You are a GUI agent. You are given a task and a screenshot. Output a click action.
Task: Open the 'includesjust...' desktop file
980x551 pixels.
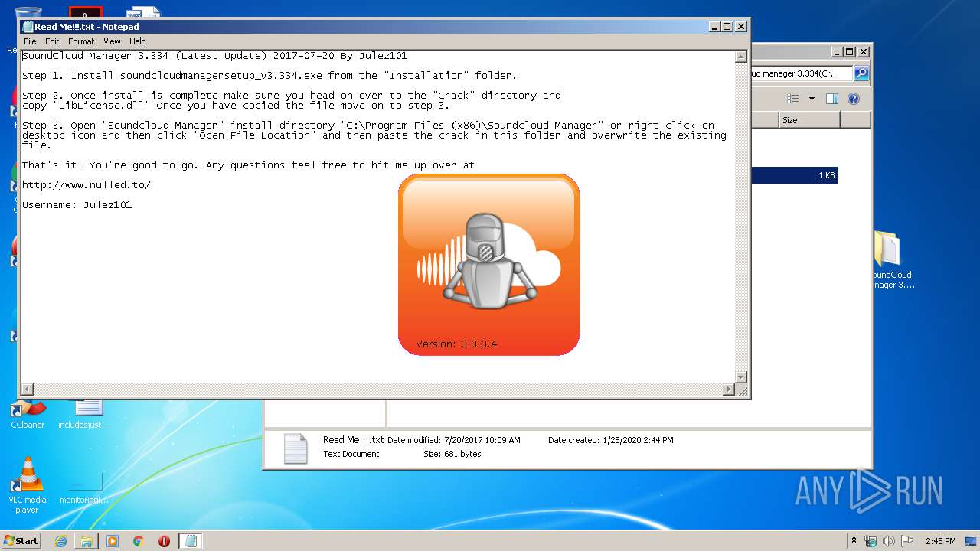pyautogui.click(x=84, y=413)
